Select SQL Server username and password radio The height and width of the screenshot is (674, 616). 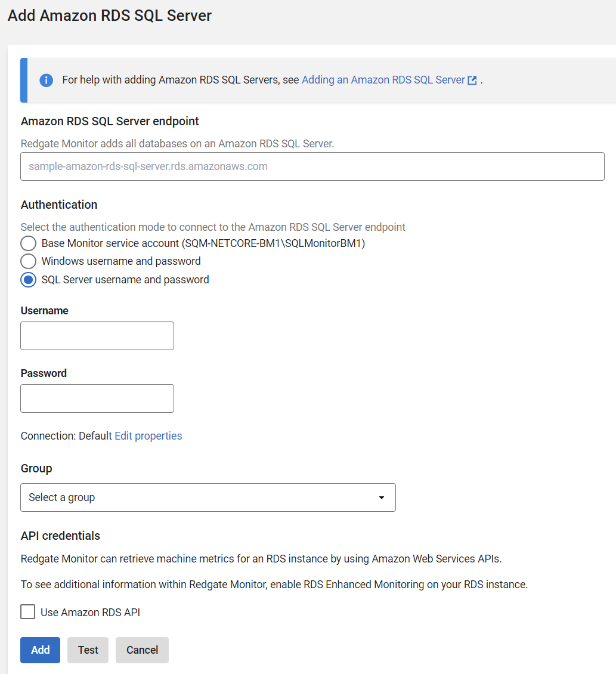click(x=29, y=280)
